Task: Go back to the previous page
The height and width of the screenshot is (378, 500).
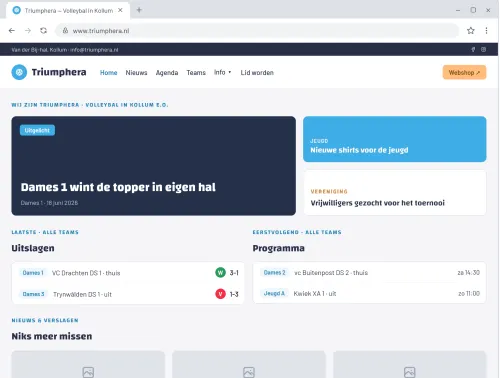Action: pyautogui.click(x=12, y=31)
